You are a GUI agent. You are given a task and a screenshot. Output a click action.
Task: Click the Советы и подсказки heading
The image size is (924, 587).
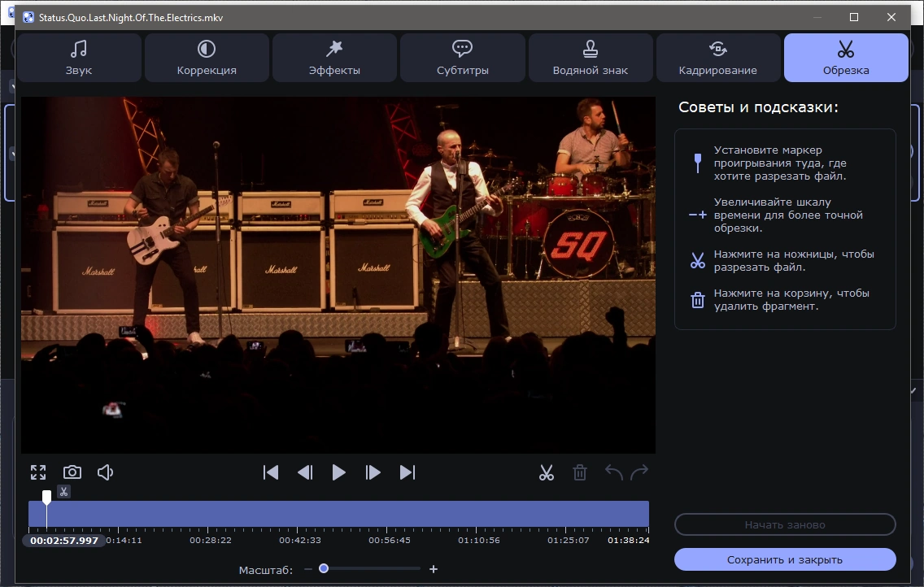pos(758,107)
